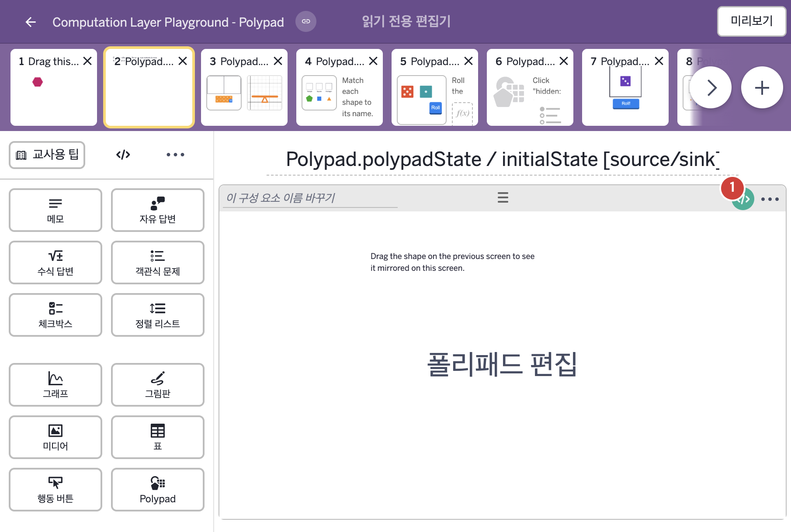Add a 자유 답변 free response component
791x532 pixels.
coord(158,210)
